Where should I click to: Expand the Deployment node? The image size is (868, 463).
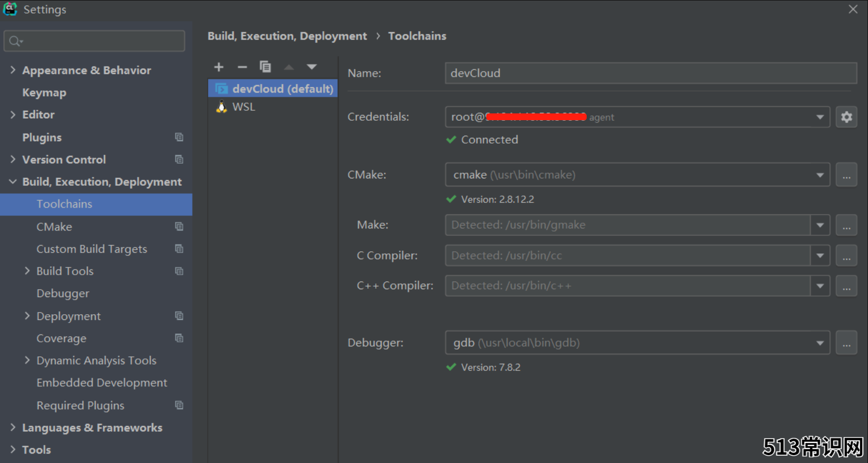tap(27, 316)
